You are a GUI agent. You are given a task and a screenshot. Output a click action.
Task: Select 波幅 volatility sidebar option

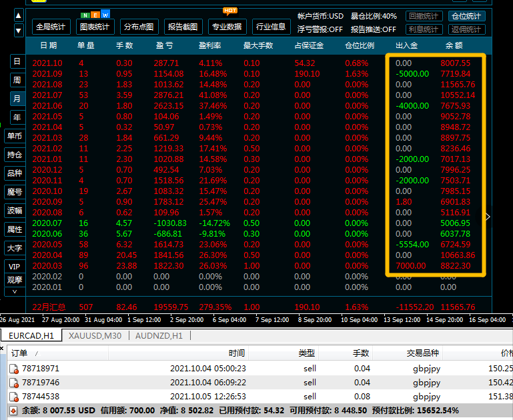click(15, 211)
